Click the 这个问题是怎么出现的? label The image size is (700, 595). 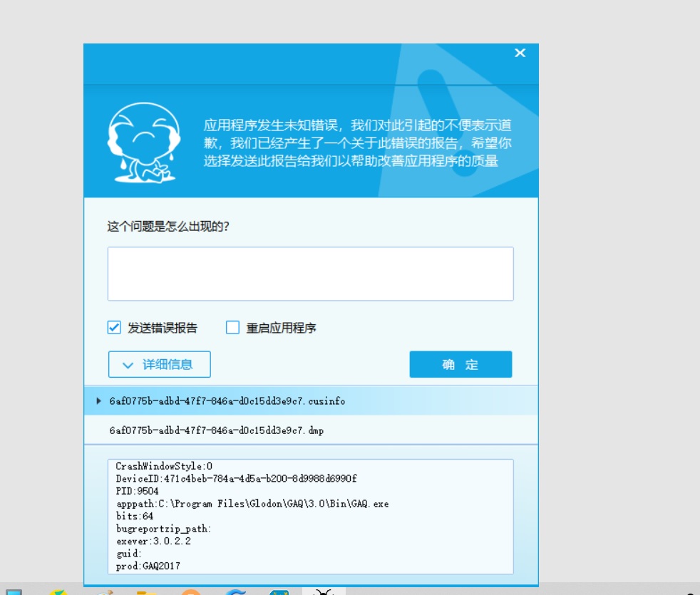tap(168, 227)
